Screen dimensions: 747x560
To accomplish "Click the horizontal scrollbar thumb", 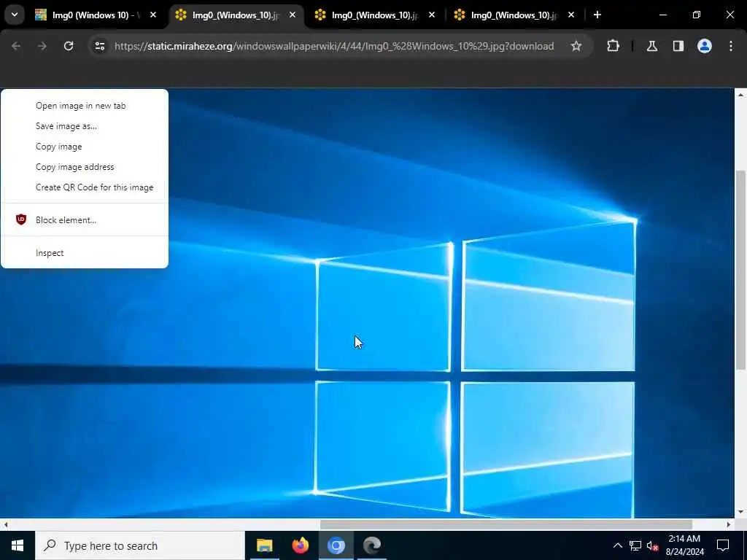I will click(506, 524).
